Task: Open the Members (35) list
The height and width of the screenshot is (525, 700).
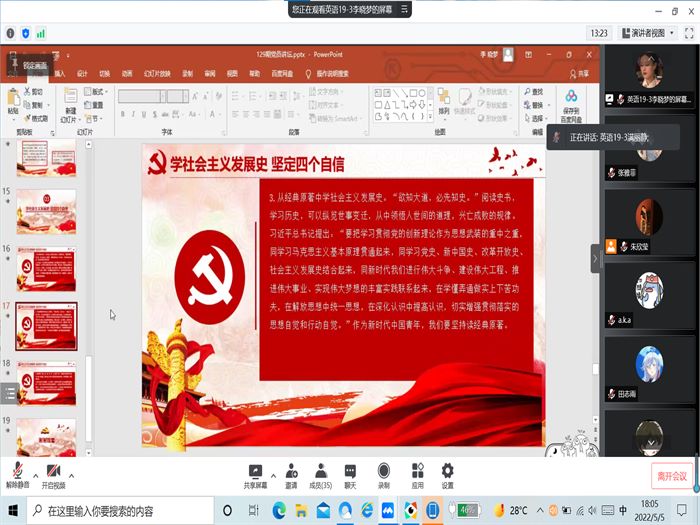Action: pos(321,476)
